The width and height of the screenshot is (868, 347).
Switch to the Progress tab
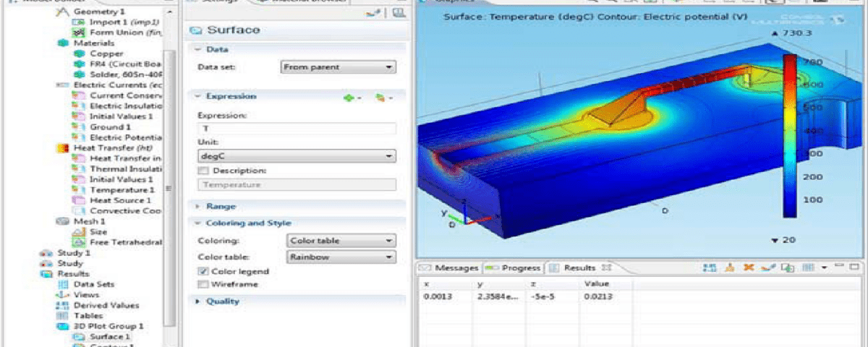pos(513,267)
